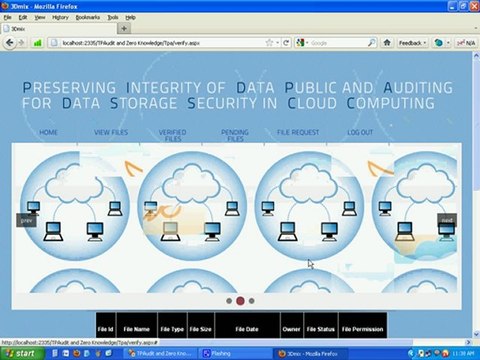Click the vertical scrollbar down arrow

[x=476, y=334]
